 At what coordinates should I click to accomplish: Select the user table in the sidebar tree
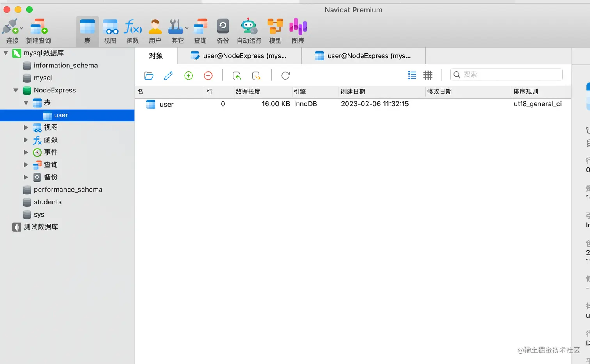67,115
